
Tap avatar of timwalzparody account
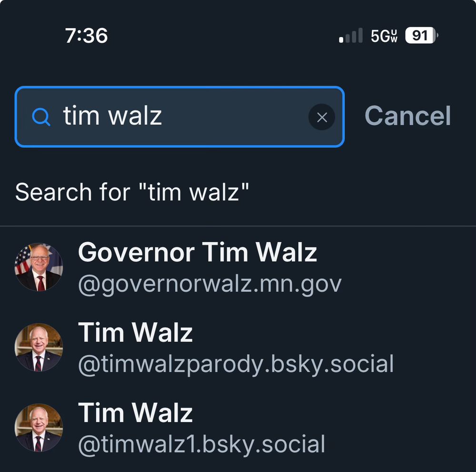point(39,347)
